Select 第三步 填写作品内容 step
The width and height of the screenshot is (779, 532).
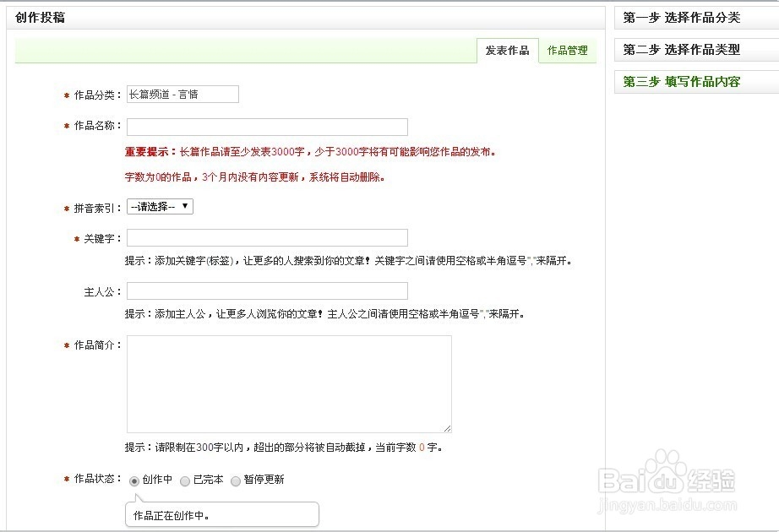(696, 81)
